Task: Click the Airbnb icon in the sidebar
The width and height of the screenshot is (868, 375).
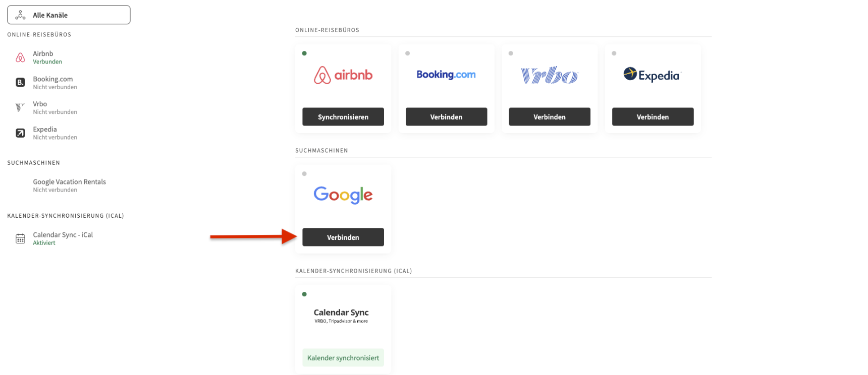Action: coord(20,57)
